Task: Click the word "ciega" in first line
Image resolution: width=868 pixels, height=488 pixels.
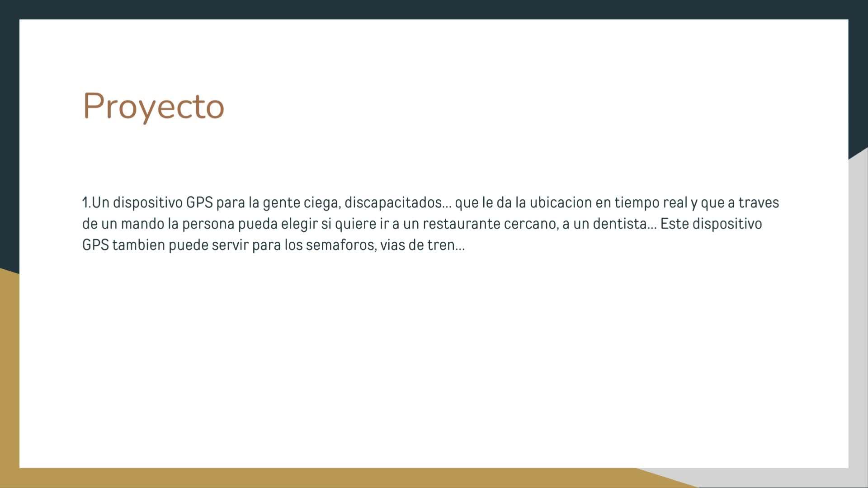Action: (321, 202)
